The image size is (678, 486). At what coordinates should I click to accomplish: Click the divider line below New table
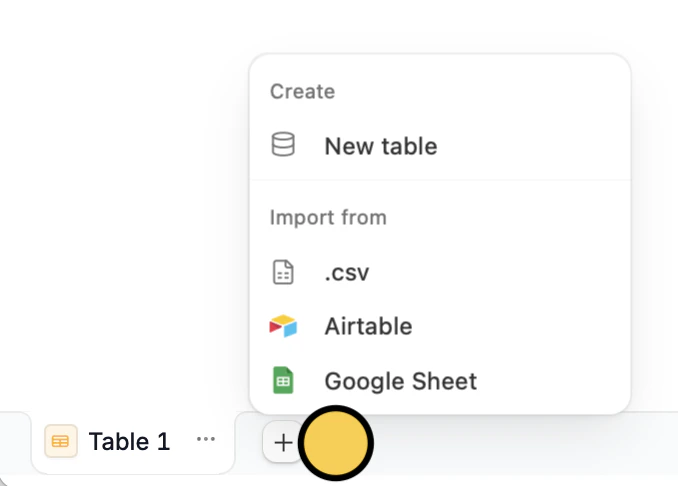[x=440, y=179]
